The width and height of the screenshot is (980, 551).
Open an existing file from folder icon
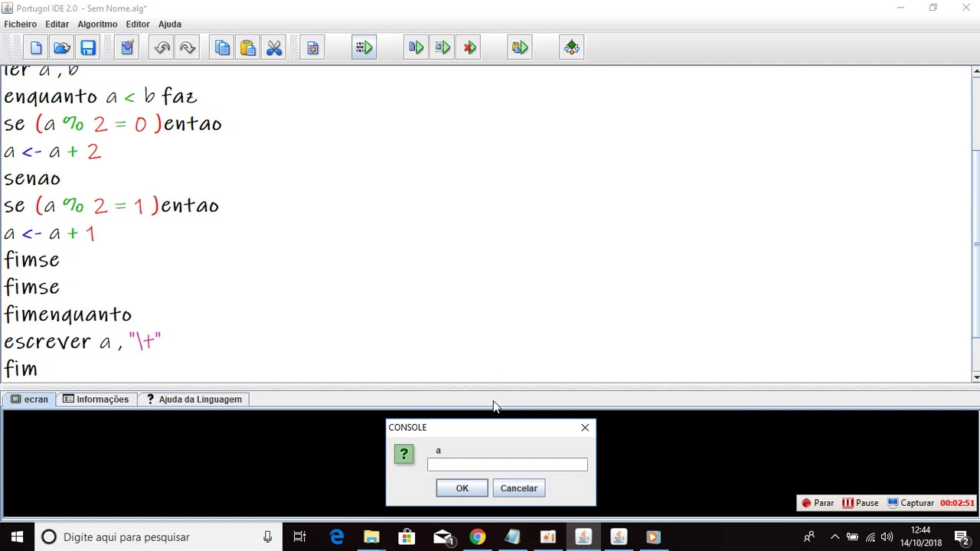(x=62, y=48)
